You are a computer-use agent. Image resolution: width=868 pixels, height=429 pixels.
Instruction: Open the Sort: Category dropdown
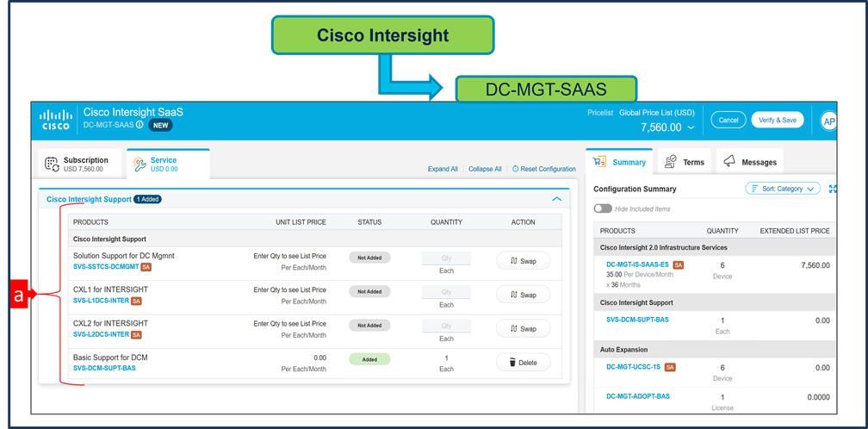(x=783, y=189)
